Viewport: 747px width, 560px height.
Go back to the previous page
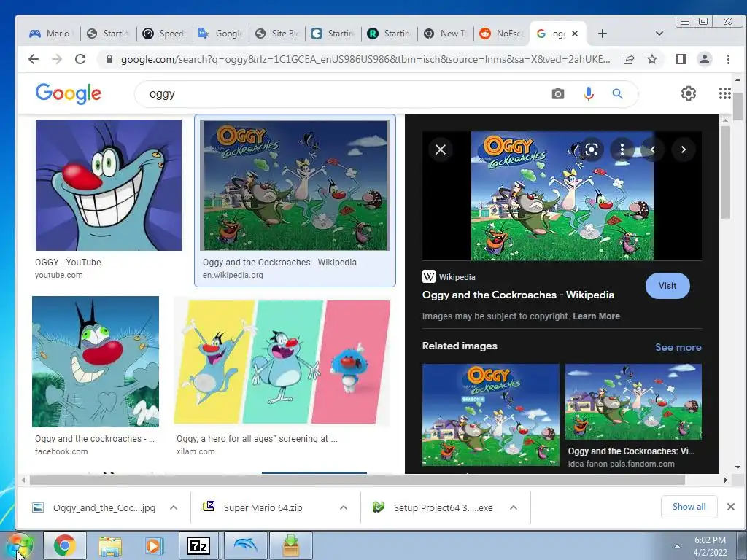coord(34,59)
